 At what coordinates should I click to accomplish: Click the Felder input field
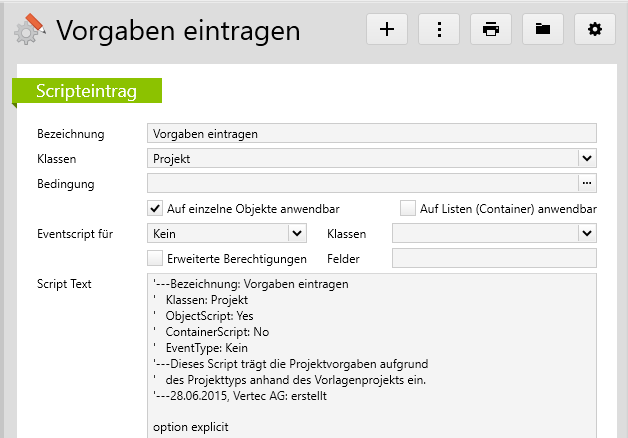(494, 259)
